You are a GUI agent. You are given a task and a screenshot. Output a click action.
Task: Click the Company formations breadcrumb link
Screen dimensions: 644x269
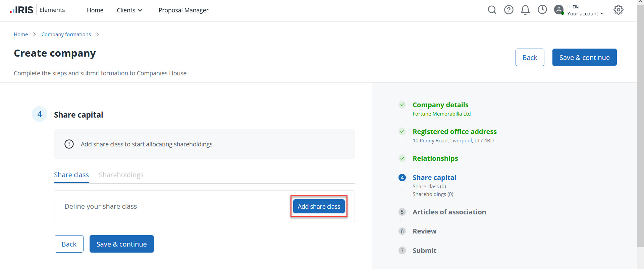[66, 35]
